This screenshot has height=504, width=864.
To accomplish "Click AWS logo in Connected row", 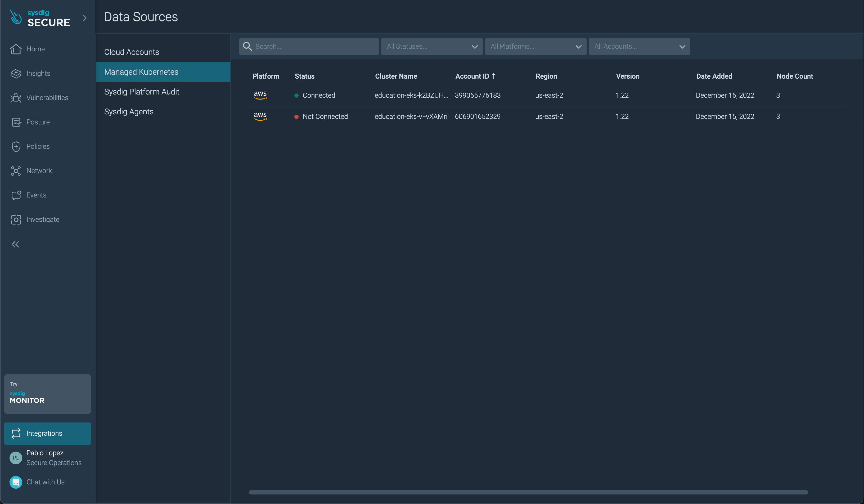I will [260, 95].
